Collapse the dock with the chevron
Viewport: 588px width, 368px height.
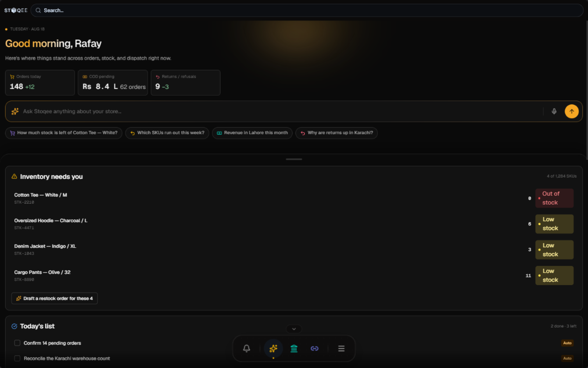(x=294, y=329)
